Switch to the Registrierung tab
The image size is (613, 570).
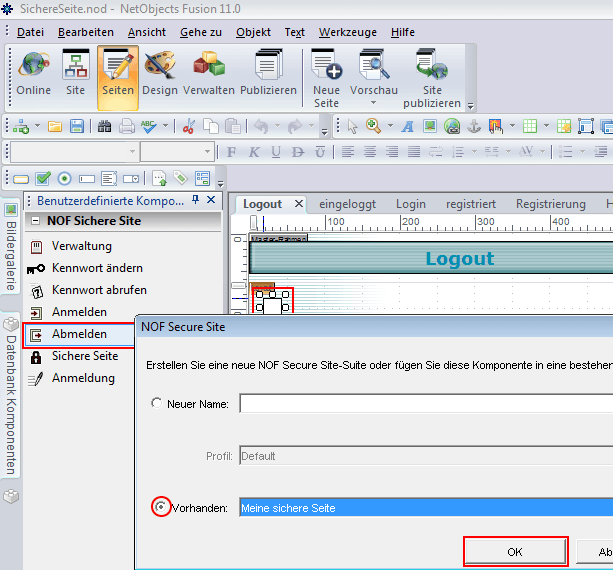pos(550,204)
